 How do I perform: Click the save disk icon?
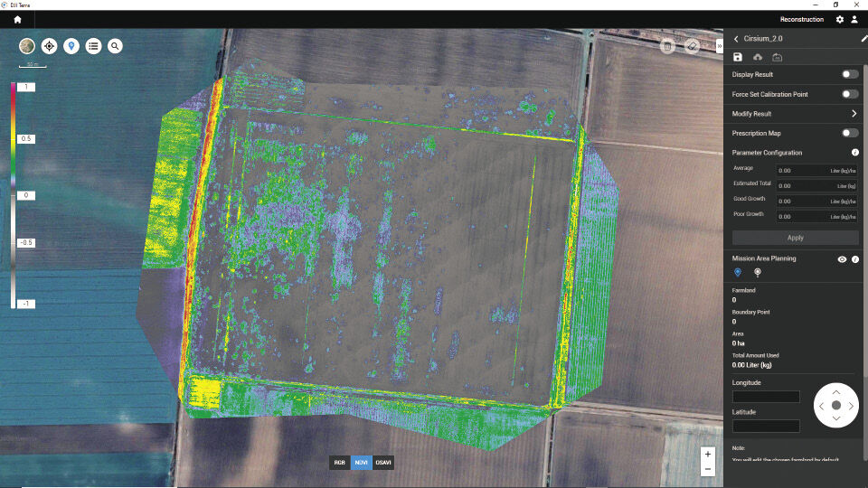pos(738,57)
